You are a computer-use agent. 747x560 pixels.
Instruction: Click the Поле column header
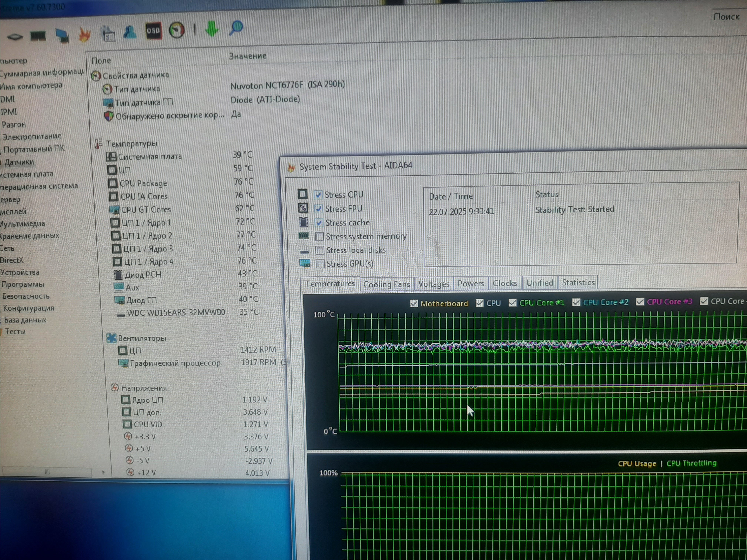101,60
